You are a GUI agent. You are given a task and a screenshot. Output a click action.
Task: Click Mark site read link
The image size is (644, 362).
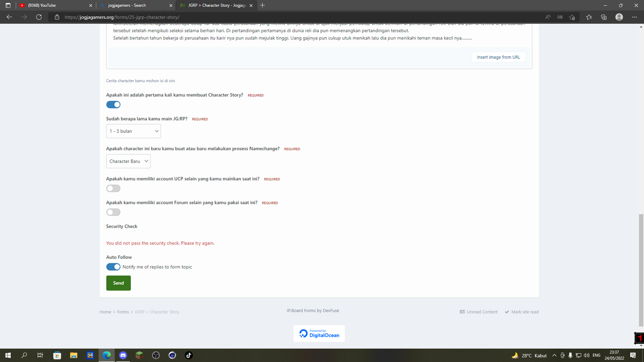(522, 312)
